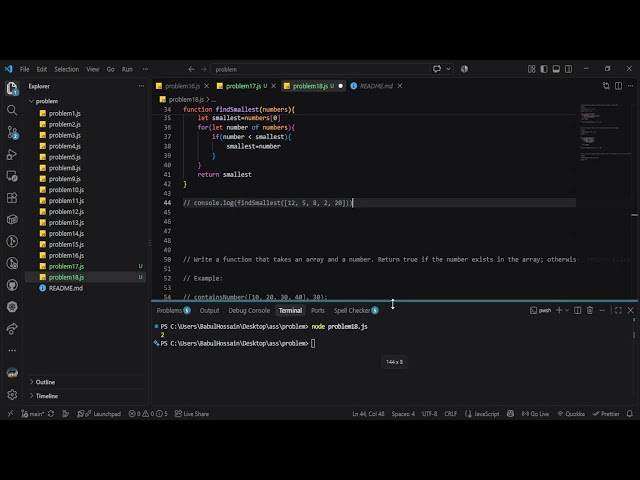Switch to Output panel tab
640x480 pixels.
point(209,310)
